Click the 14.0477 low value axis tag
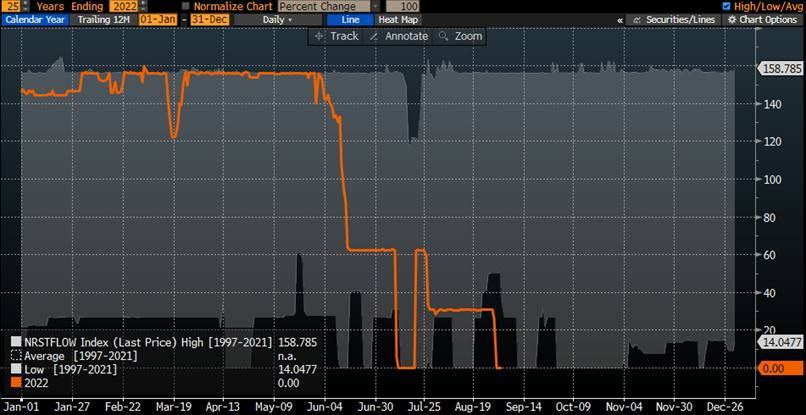Screen dimensions: 806x415 (782, 341)
